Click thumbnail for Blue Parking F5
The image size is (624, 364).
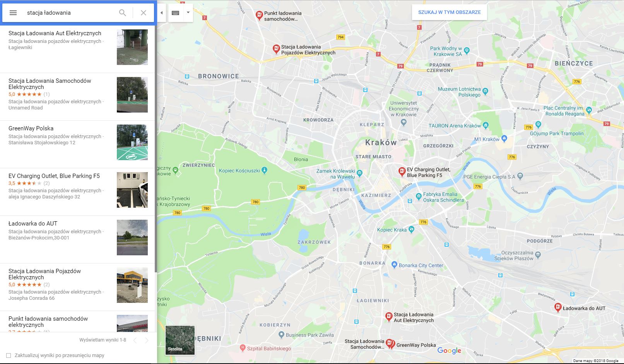point(132,190)
